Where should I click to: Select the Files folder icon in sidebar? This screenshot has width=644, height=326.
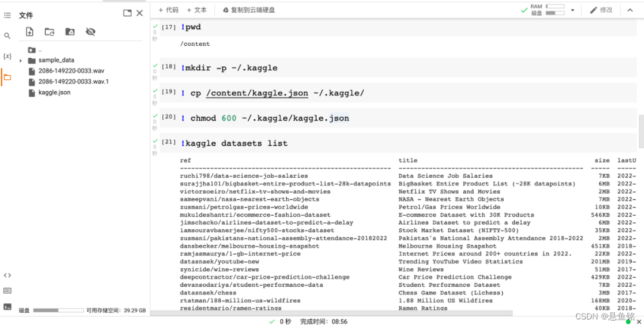[7, 77]
